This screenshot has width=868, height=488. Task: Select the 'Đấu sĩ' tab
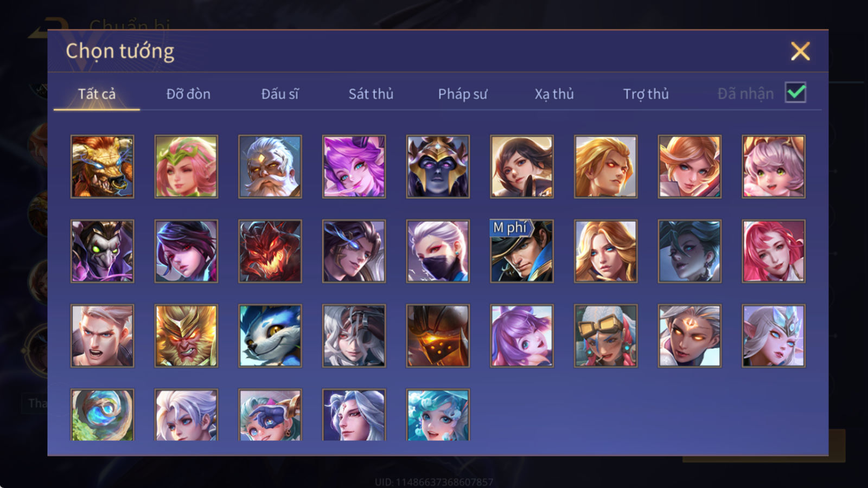point(279,94)
